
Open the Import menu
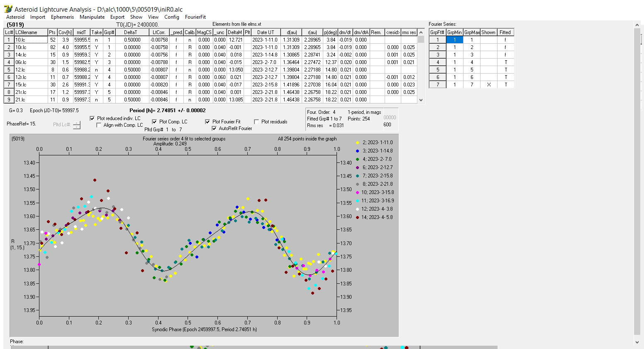[38, 17]
